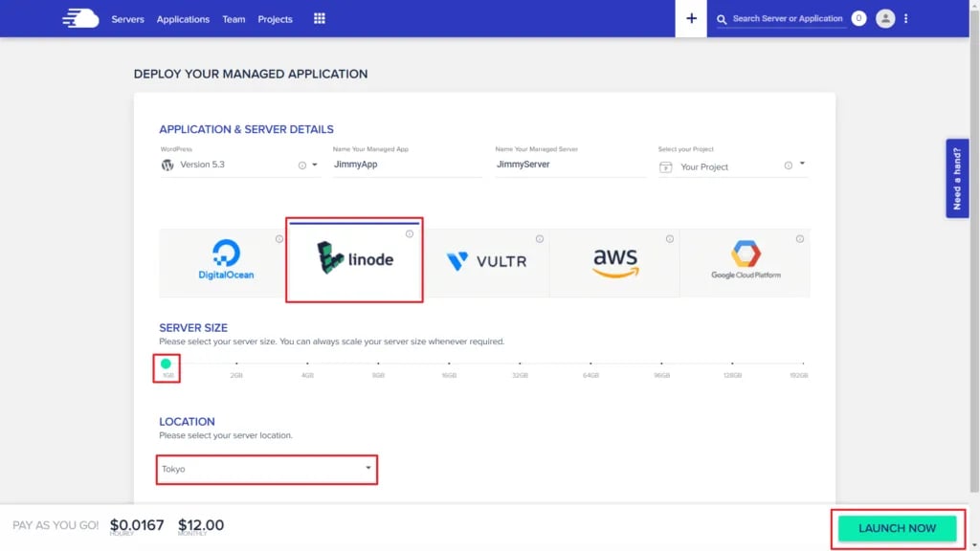Click the $0.0167 hourly price
The height and width of the screenshot is (551, 980).
[137, 525]
